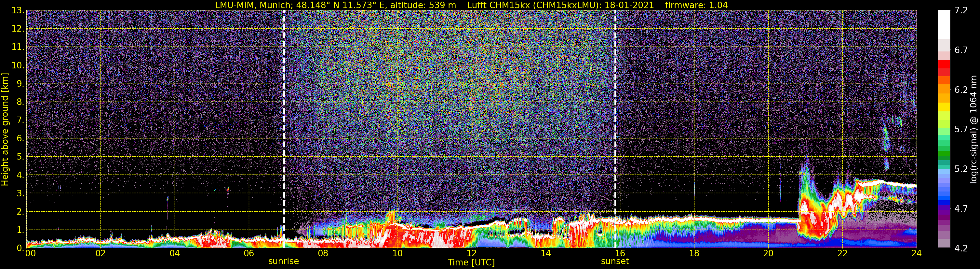Click the time axis tick label '20'
The width and height of the screenshot is (980, 269).
768,254
